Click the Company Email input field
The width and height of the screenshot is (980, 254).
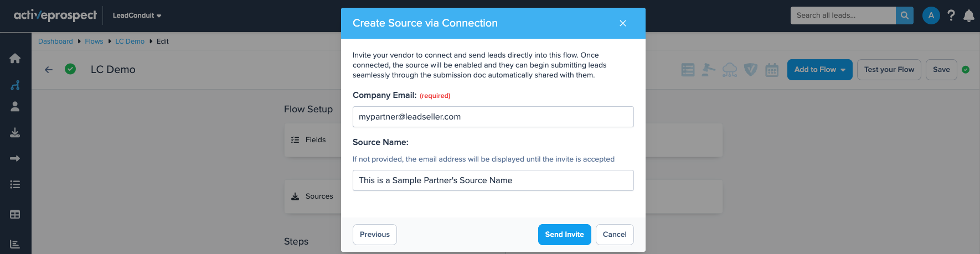(493, 117)
